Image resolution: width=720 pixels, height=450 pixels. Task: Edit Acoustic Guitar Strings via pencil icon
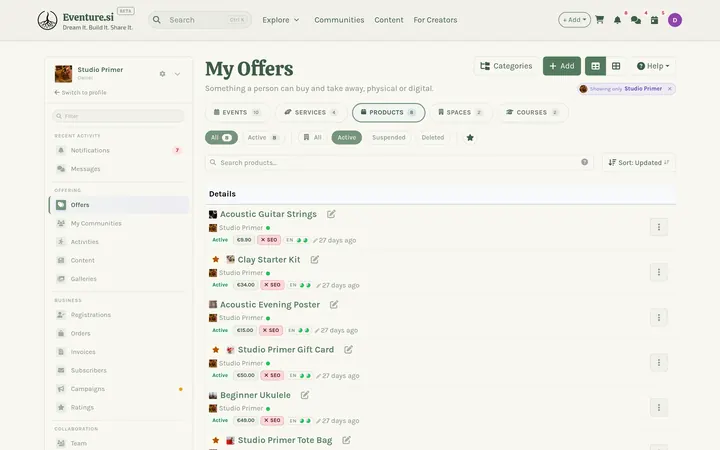pyautogui.click(x=331, y=214)
